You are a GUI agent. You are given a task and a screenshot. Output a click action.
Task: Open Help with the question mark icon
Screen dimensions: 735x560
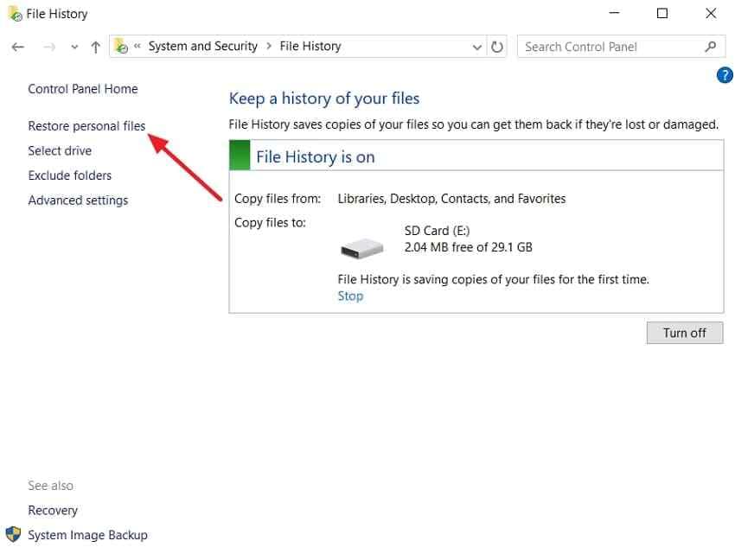point(725,75)
